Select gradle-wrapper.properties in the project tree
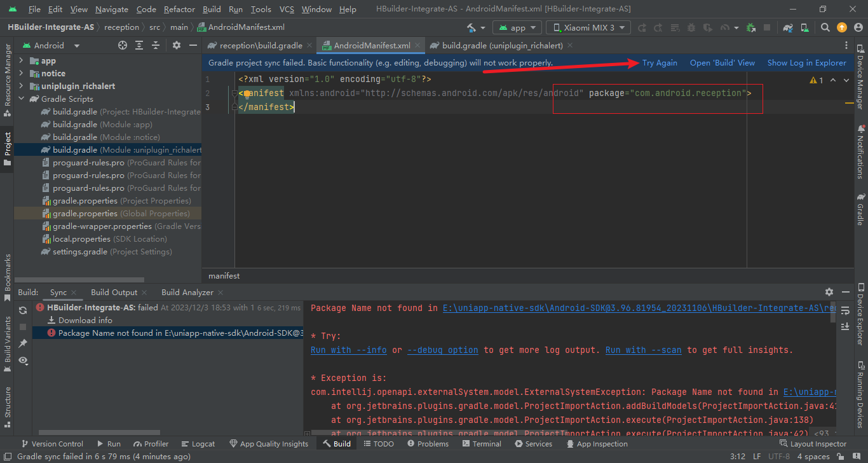The height and width of the screenshot is (463, 868). [102, 226]
